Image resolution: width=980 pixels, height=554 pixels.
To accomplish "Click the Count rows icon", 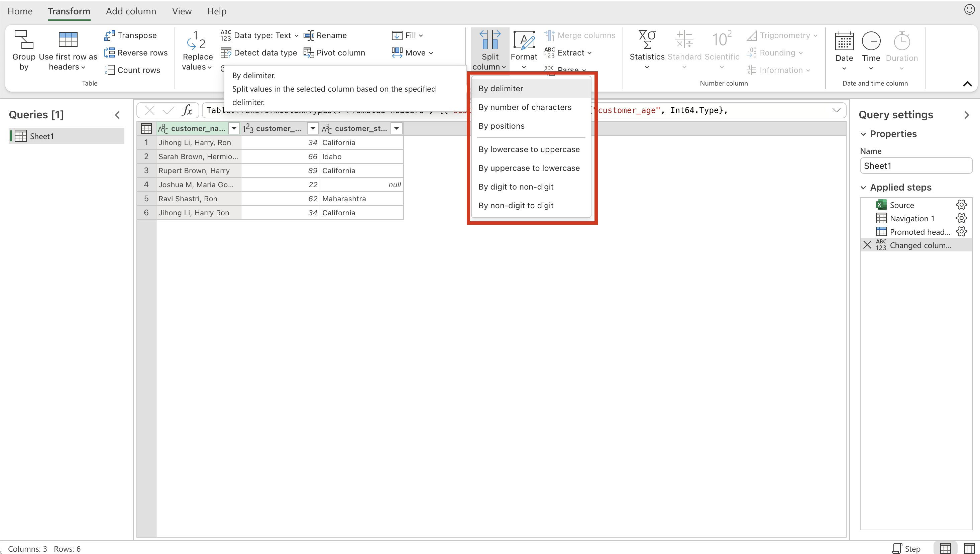I will [x=110, y=70].
